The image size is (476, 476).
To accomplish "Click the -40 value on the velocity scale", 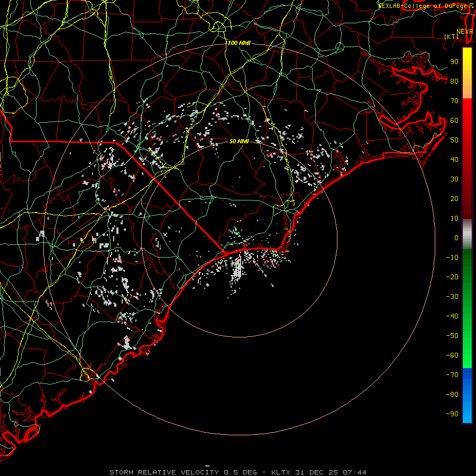I will click(x=452, y=316).
